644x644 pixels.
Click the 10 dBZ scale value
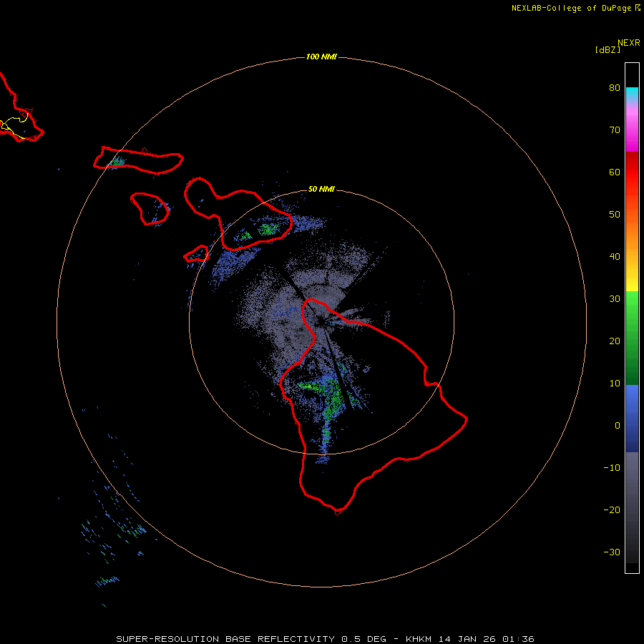click(615, 384)
